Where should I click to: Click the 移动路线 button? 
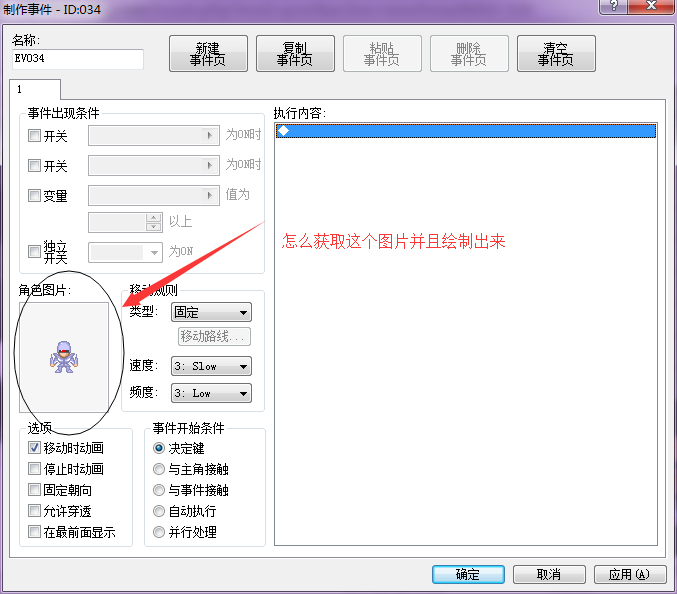pyautogui.click(x=215, y=336)
